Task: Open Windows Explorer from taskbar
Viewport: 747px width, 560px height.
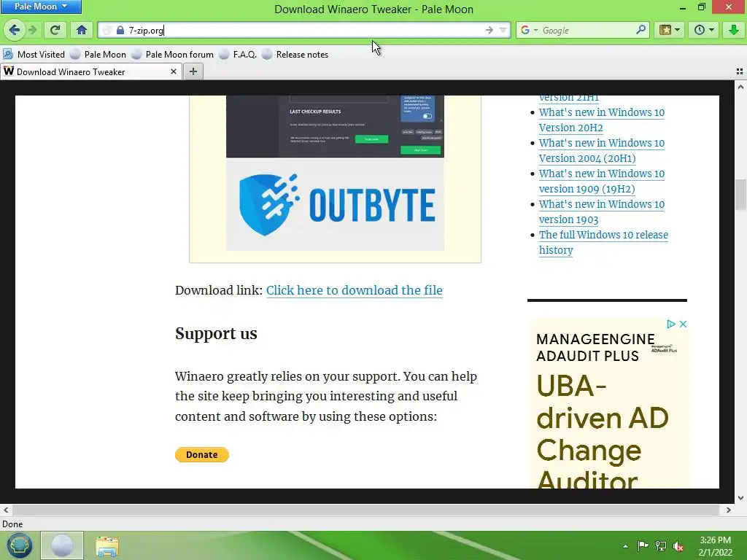Action: click(x=107, y=546)
